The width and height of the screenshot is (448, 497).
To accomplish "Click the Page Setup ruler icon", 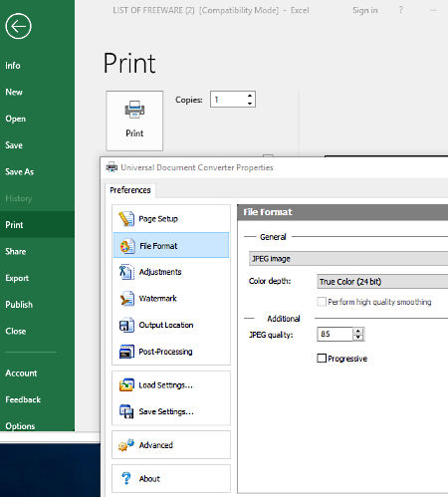I will click(x=126, y=219).
